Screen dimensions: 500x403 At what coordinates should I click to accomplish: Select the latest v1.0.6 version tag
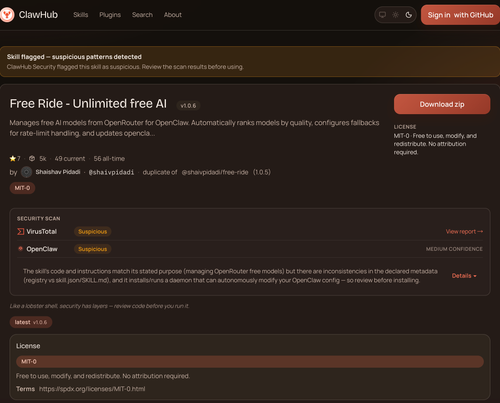tap(31, 322)
